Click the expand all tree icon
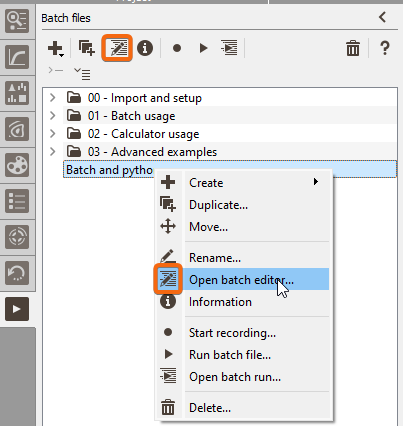Screen dimensions: 403x426 pyautogui.click(x=82, y=73)
